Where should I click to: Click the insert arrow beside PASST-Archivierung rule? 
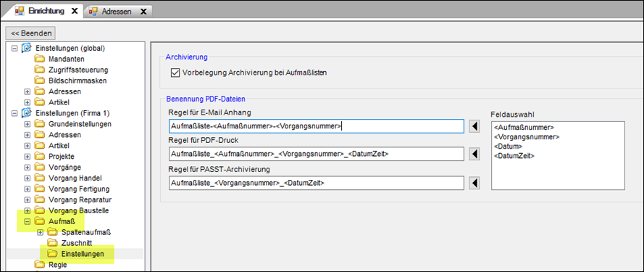point(474,183)
